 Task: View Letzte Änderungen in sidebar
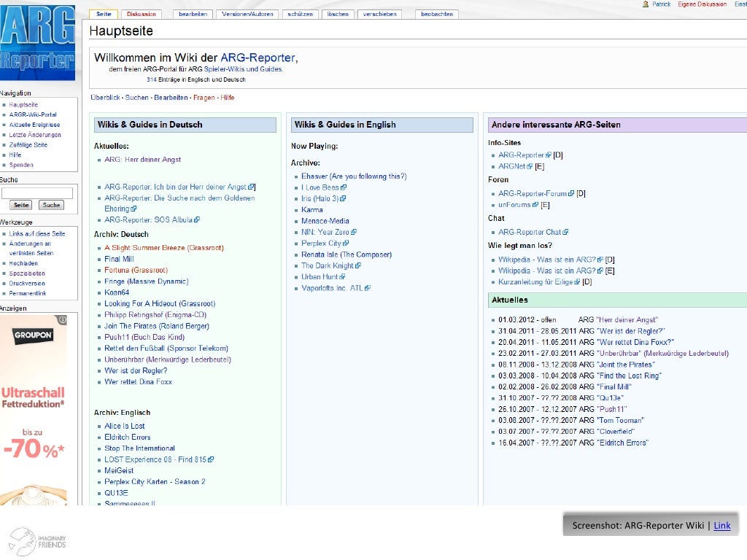point(35,135)
